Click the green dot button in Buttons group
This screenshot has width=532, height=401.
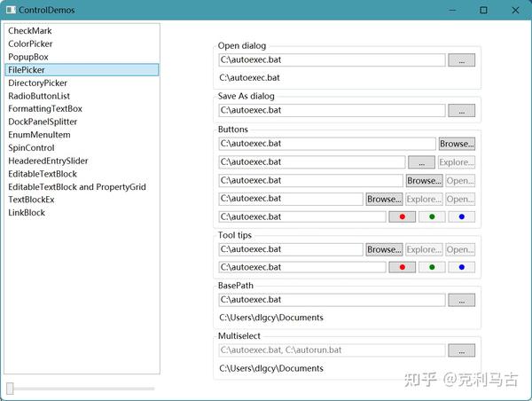tap(432, 216)
